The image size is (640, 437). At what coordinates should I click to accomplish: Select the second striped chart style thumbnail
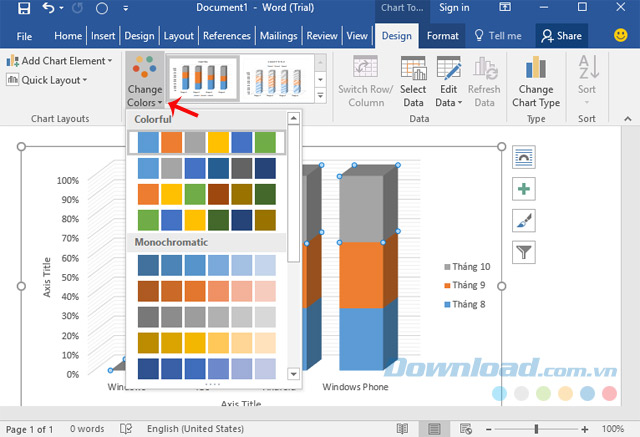pos(277,79)
